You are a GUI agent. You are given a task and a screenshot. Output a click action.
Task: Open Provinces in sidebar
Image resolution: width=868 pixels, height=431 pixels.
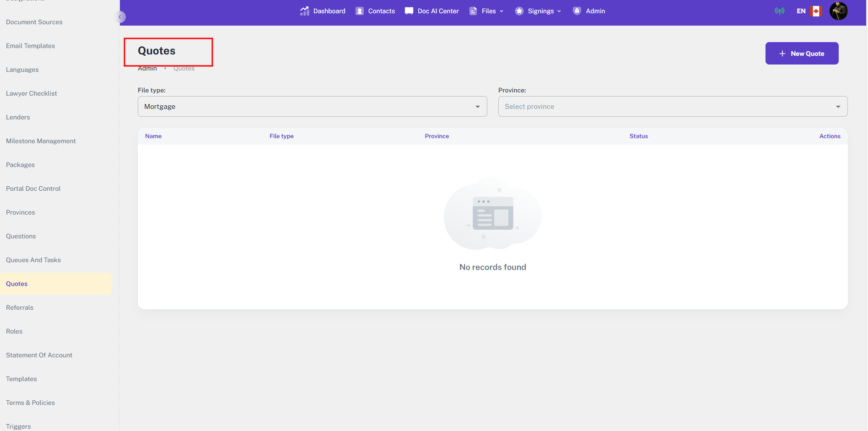click(x=21, y=212)
